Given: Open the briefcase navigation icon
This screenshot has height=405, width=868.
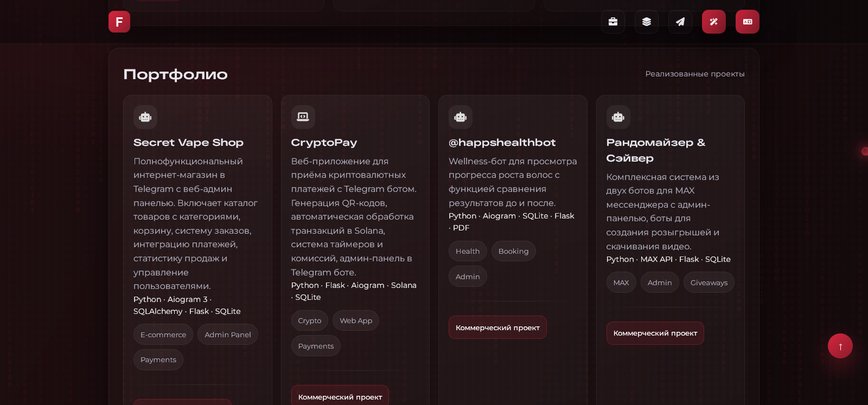Looking at the screenshot, I should [613, 22].
